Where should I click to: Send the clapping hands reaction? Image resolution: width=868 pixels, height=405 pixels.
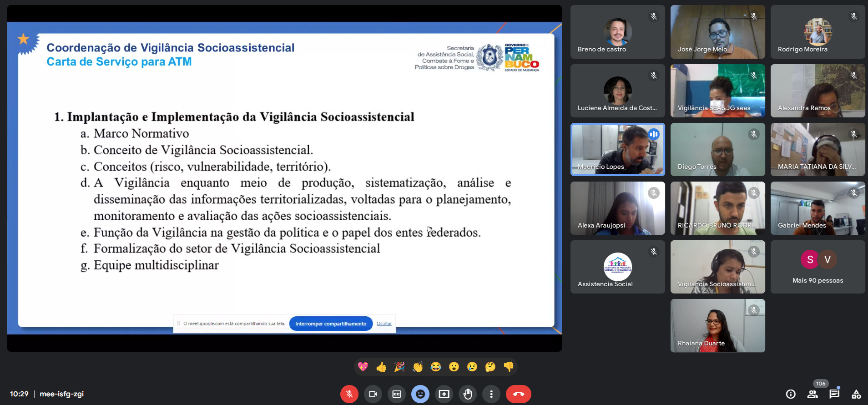(x=418, y=367)
